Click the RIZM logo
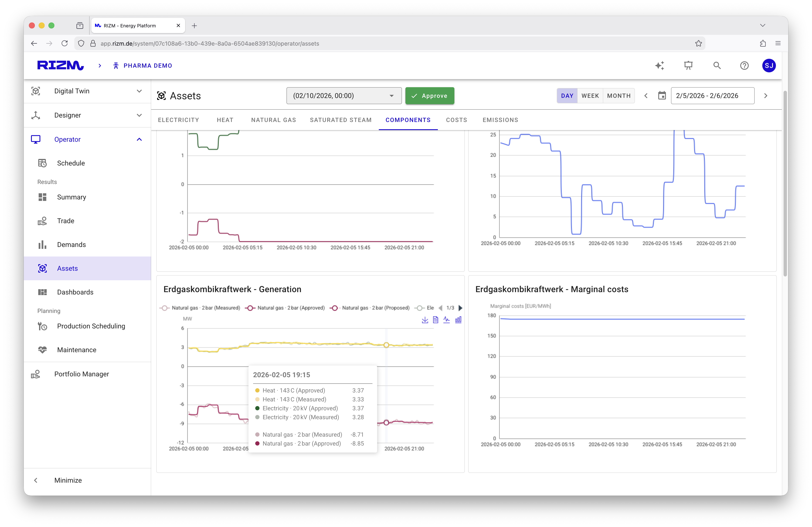This screenshot has height=527, width=812. point(60,65)
